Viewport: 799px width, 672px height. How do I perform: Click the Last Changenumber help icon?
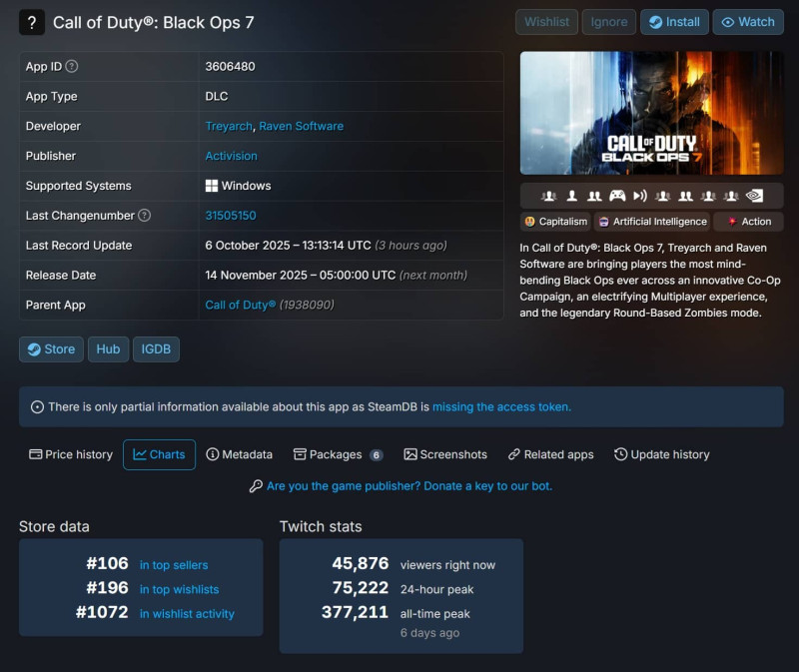145,216
